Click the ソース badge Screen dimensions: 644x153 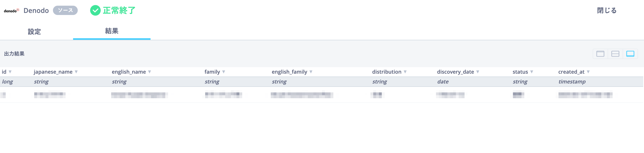click(65, 10)
